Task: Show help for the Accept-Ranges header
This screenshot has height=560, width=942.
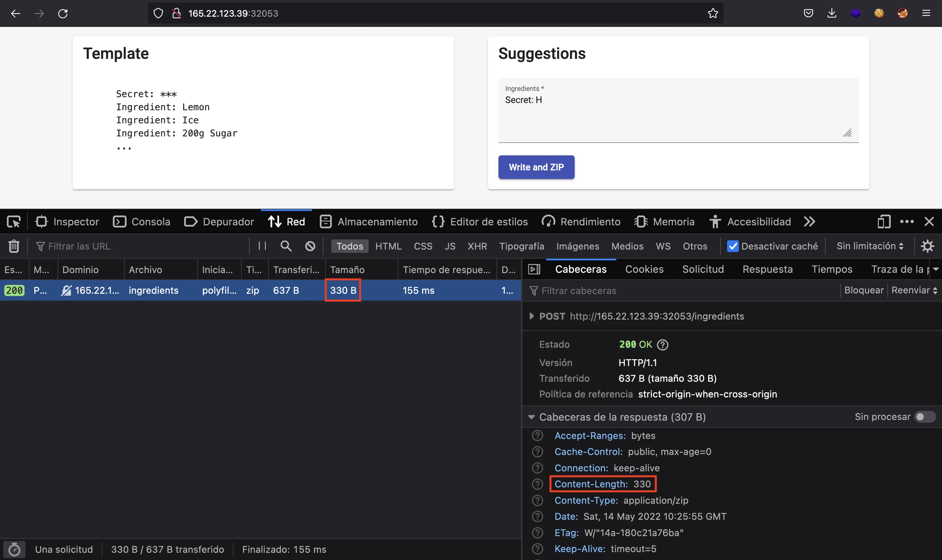Action: click(x=537, y=435)
